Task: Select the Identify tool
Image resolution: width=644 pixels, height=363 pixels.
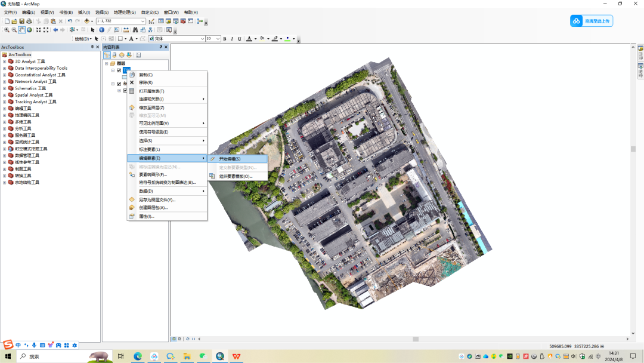Action: tap(101, 30)
